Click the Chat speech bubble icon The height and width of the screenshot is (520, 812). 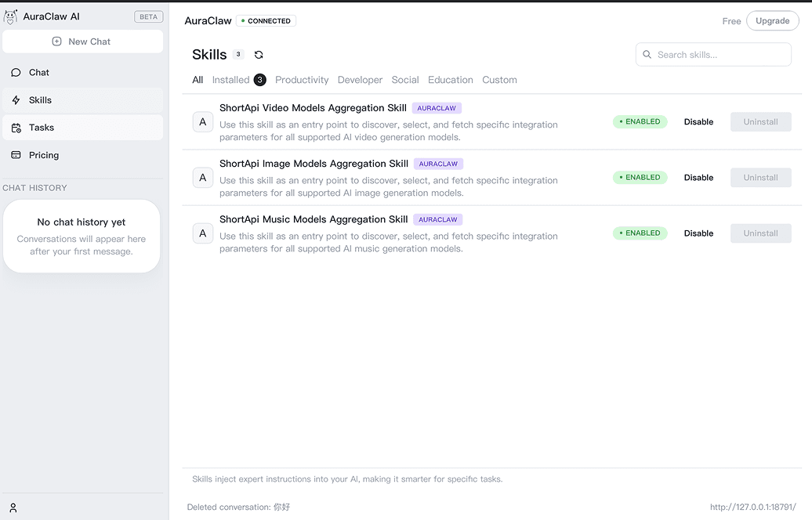(16, 72)
